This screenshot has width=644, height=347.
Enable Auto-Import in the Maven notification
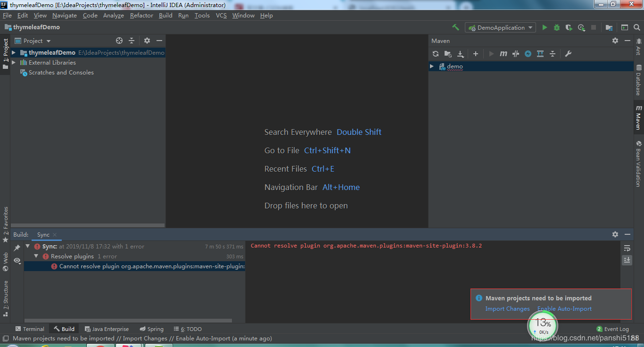(564, 308)
